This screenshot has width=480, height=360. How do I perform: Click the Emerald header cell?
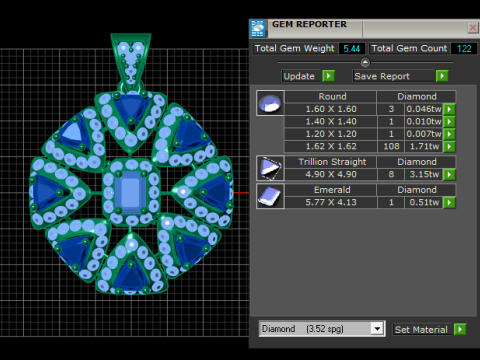(331, 190)
